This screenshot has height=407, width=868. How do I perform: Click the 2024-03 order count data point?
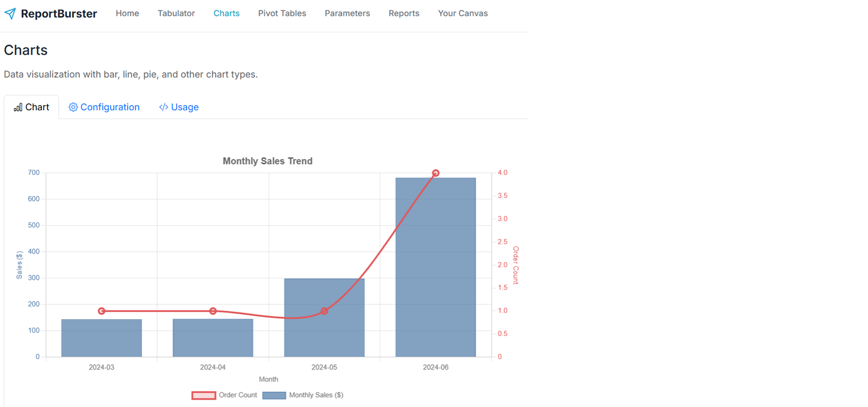click(x=102, y=311)
